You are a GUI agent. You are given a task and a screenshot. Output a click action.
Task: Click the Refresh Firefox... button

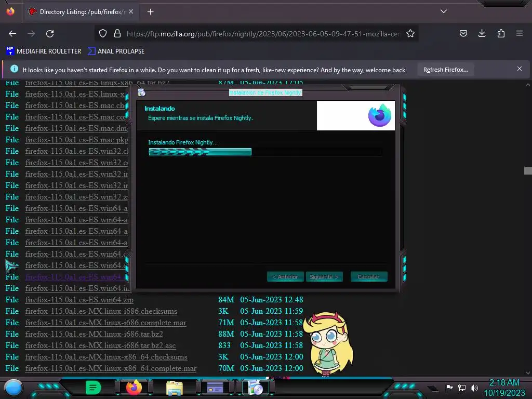(445, 70)
